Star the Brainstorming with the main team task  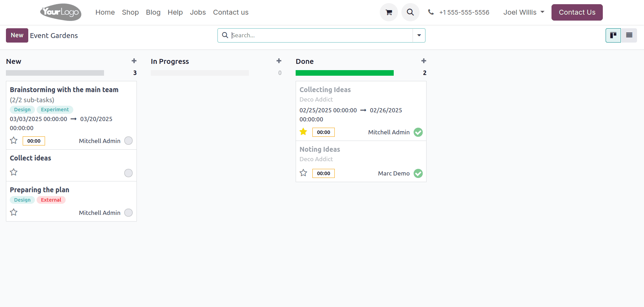[14, 141]
